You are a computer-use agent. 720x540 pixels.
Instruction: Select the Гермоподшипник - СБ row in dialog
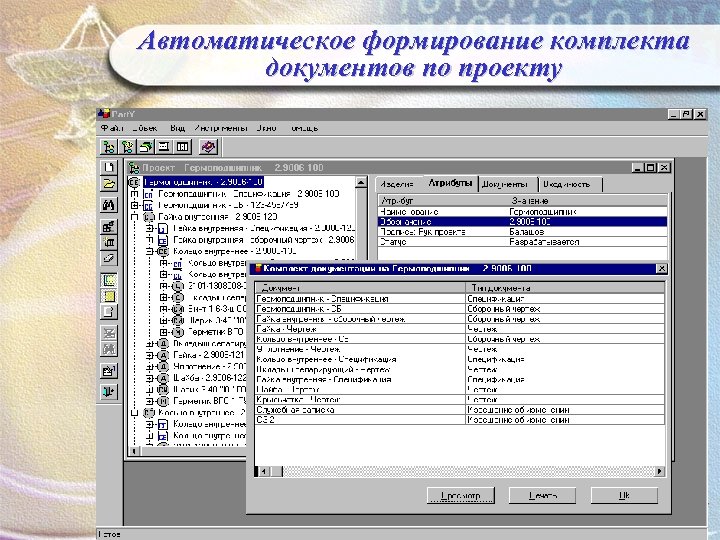coord(460,309)
